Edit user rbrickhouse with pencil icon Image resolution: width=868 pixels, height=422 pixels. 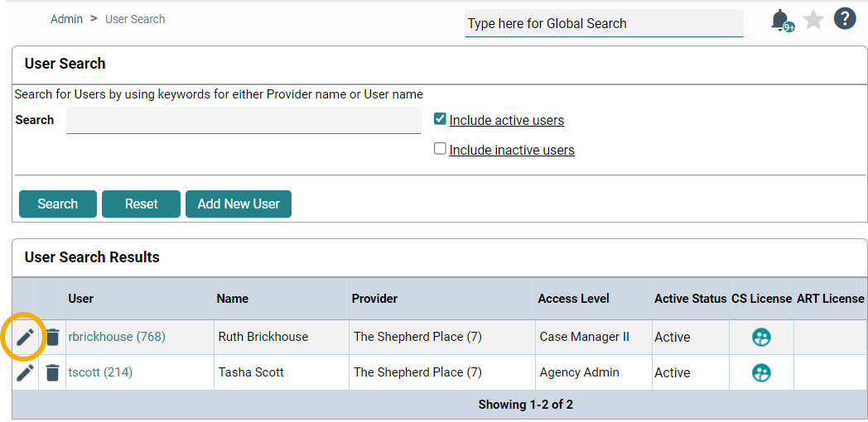pos(26,337)
